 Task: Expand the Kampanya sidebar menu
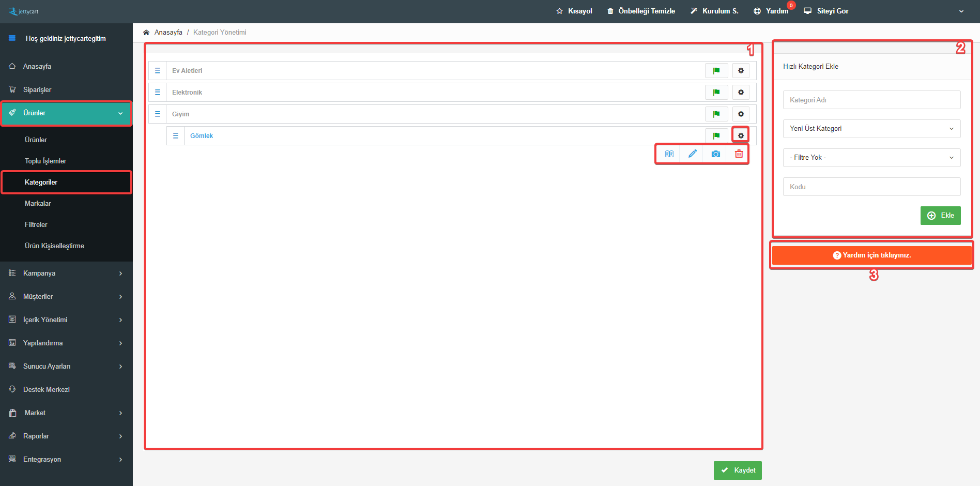66,274
